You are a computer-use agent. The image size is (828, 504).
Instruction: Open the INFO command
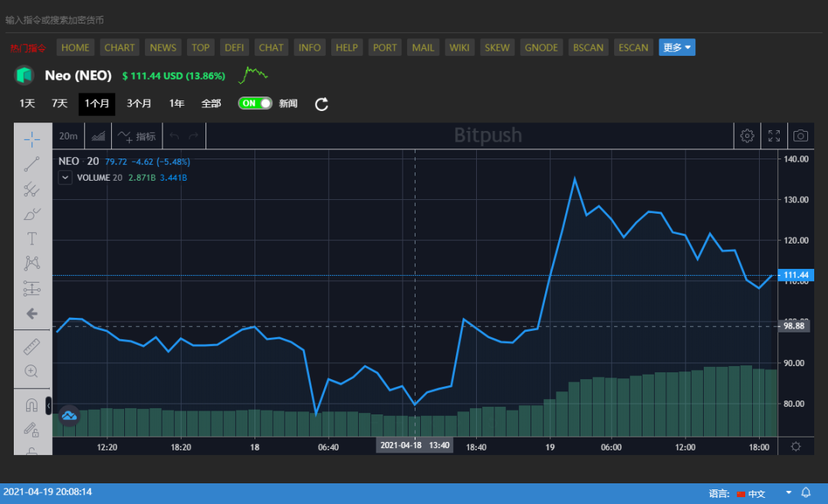(310, 47)
